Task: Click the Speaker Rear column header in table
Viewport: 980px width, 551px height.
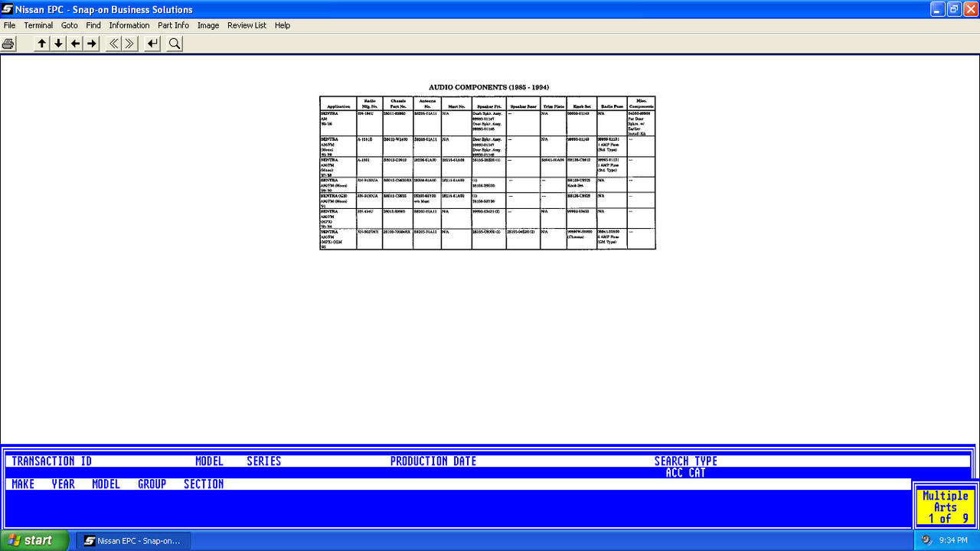Action: pyautogui.click(x=523, y=106)
